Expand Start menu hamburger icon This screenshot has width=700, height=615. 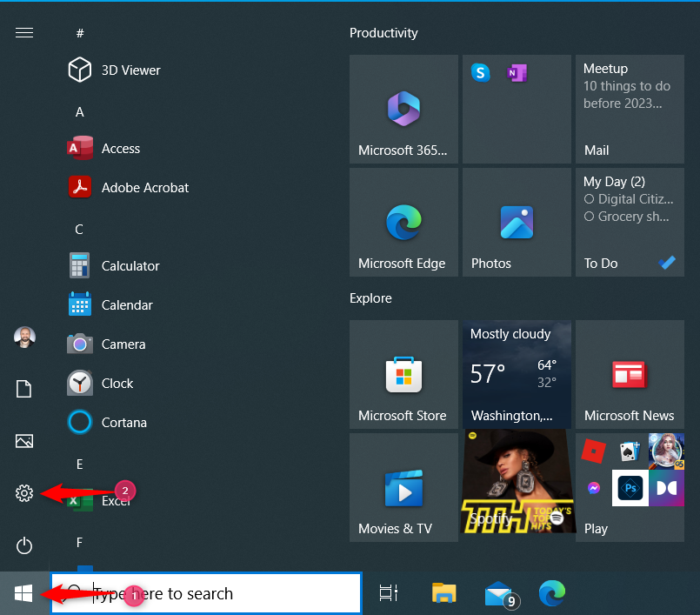24,32
